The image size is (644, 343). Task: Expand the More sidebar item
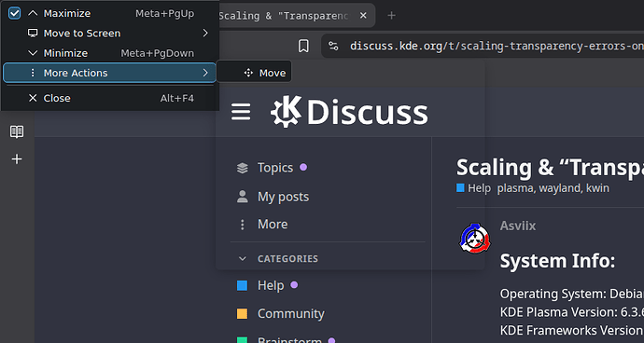[273, 224]
